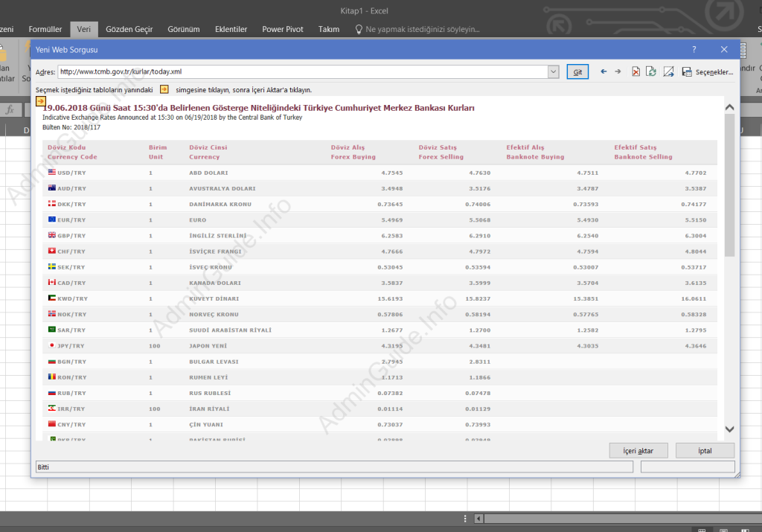The width and height of the screenshot is (762, 532).
Task: Click the fx insert function icon
Action: pyautogui.click(x=10, y=110)
